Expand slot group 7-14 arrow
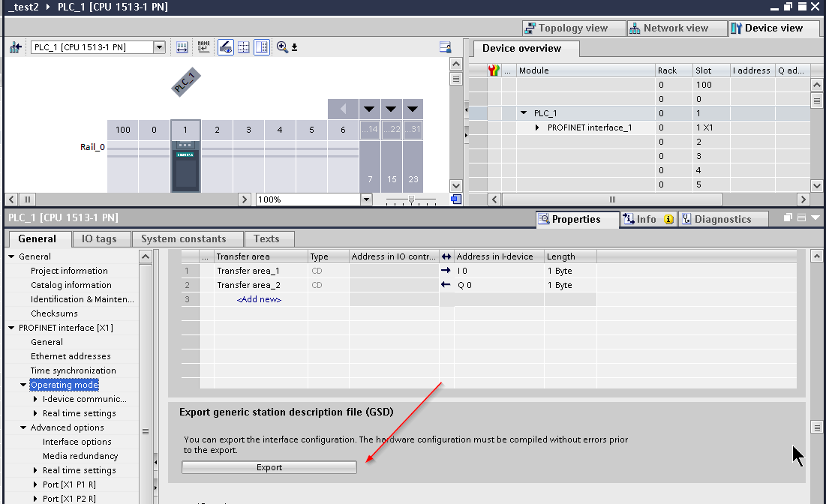Viewport: 826px width, 504px height. click(369, 109)
